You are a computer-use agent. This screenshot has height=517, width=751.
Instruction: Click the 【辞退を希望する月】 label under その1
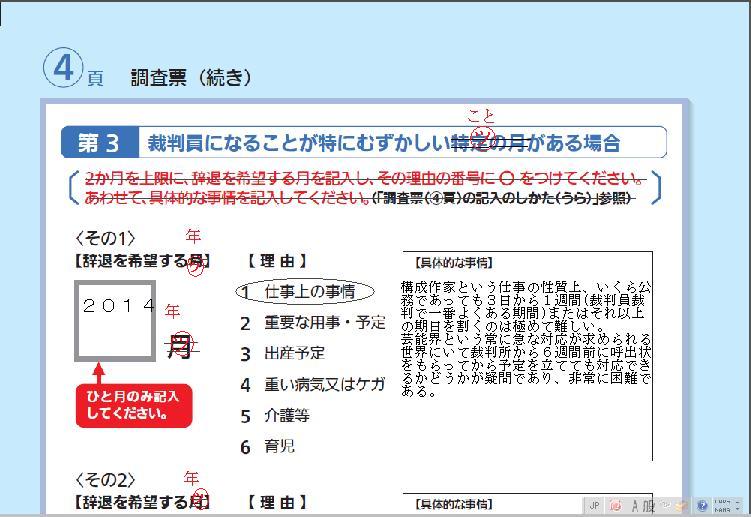pos(141,261)
